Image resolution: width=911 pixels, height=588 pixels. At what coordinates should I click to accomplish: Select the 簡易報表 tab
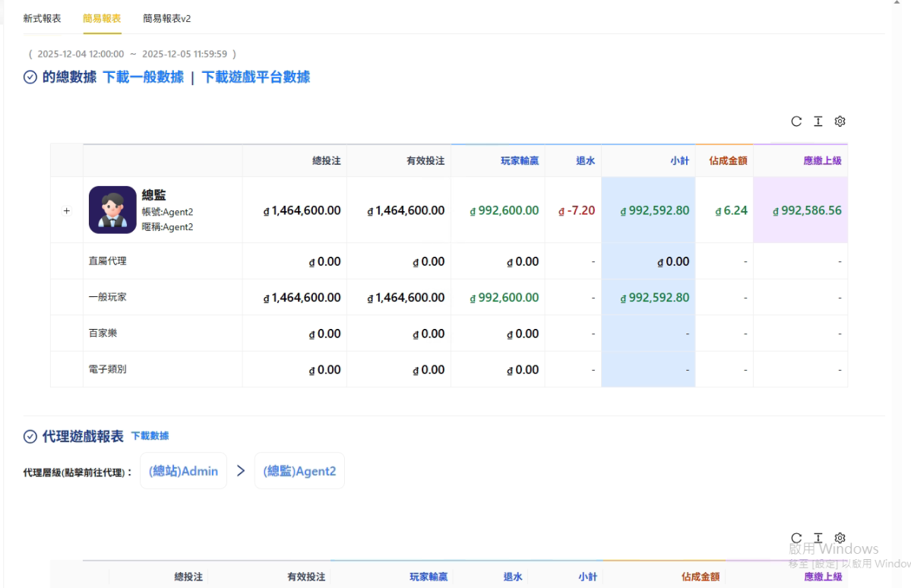click(x=102, y=18)
